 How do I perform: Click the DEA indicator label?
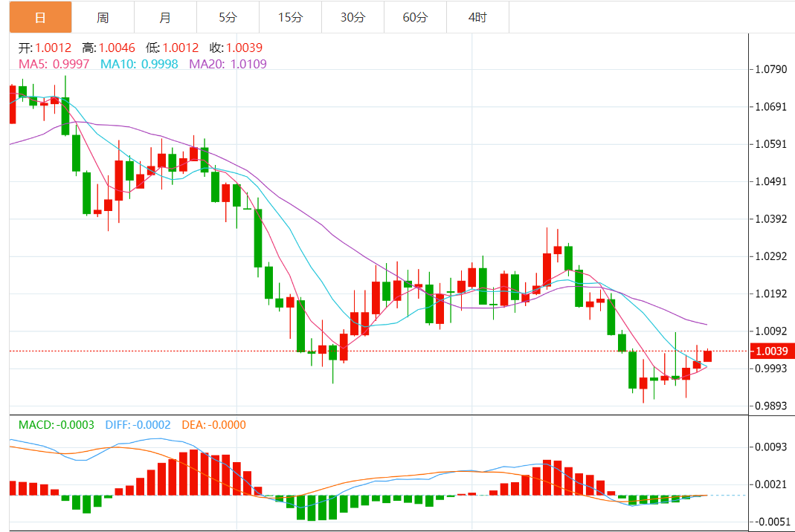(212, 425)
